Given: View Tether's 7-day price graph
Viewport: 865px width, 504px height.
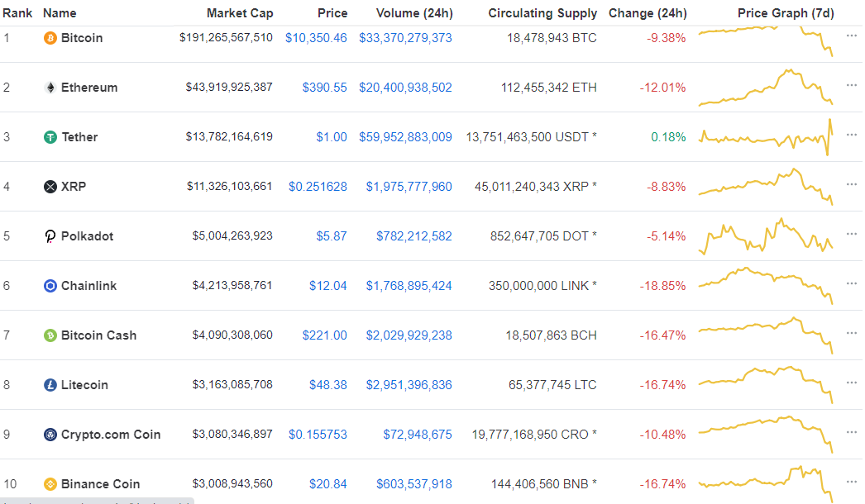Looking at the screenshot, I should [x=766, y=137].
